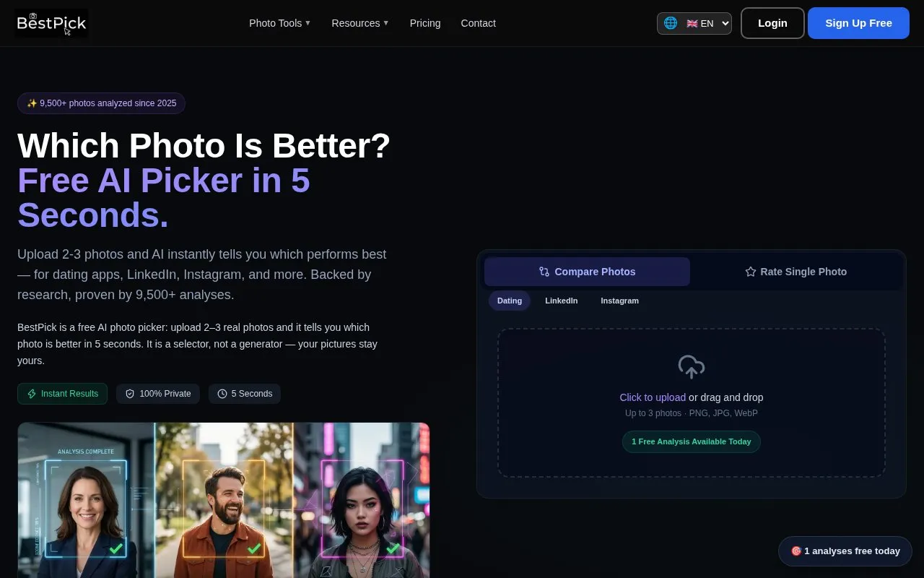Click the '1 analyses free today' floating badge
The image size is (924, 578).
pyautogui.click(x=845, y=551)
